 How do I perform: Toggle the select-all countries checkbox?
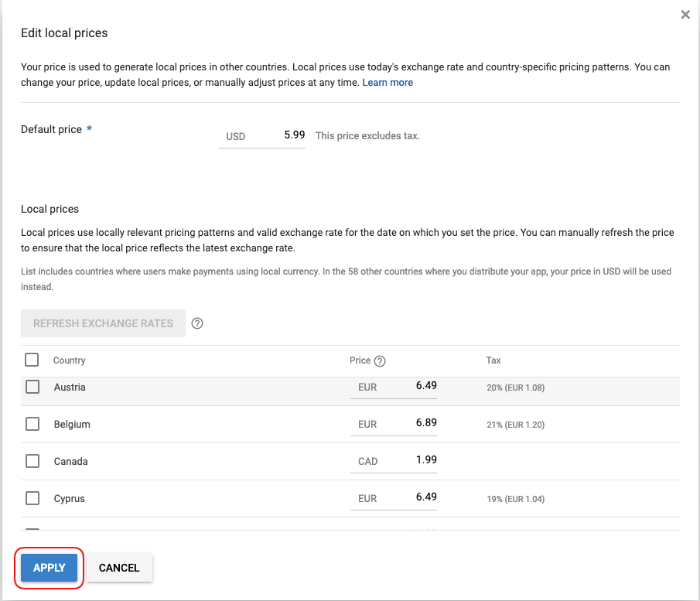pyautogui.click(x=32, y=360)
